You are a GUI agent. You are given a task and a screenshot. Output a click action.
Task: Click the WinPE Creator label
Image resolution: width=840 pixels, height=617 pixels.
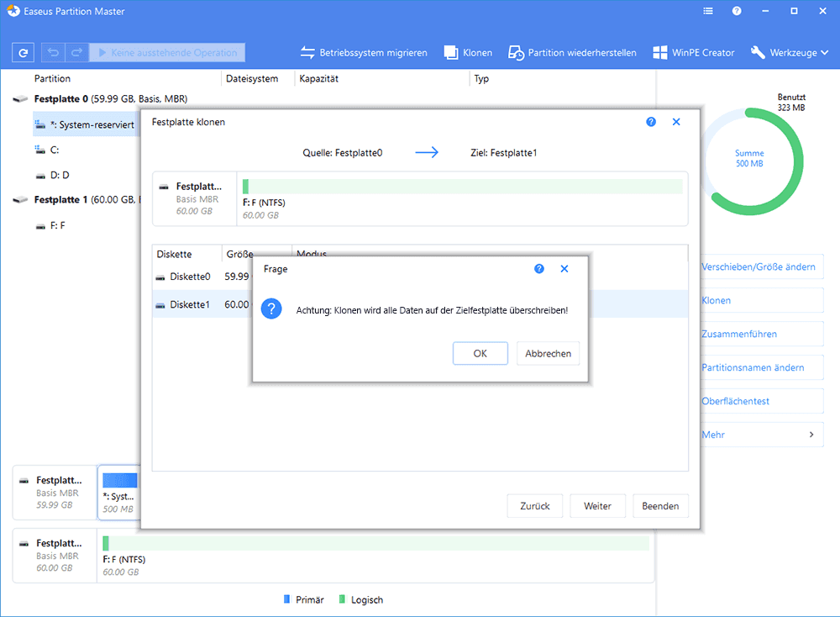click(703, 52)
